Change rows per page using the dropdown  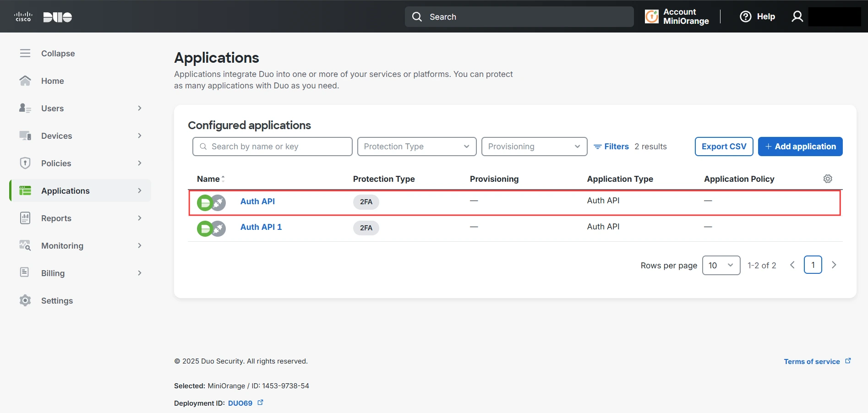click(721, 265)
